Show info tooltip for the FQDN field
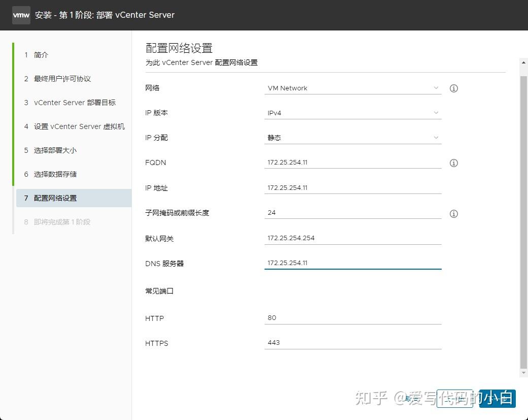The image size is (528, 420). tap(453, 163)
